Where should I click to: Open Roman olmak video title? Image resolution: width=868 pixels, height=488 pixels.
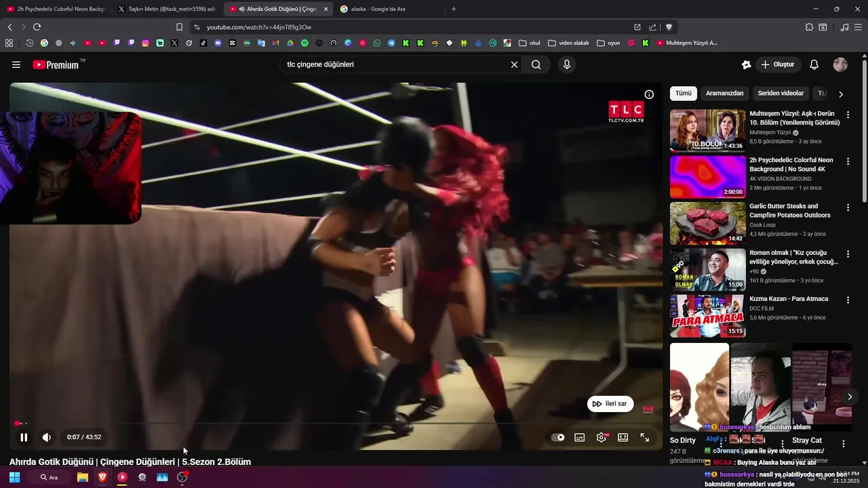(x=793, y=257)
